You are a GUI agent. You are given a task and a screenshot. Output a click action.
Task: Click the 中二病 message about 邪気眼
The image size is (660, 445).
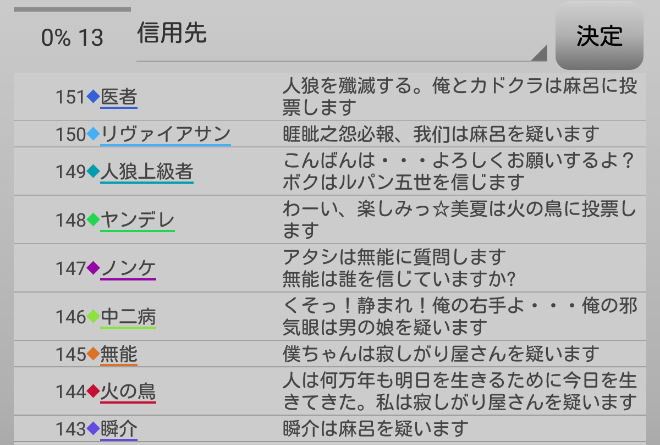click(460, 316)
